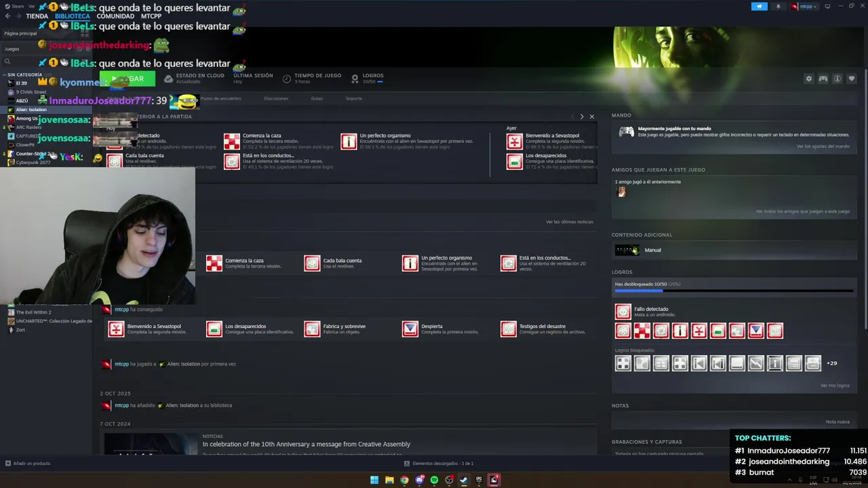
Task: Open the Guías tab
Action: (x=317, y=98)
